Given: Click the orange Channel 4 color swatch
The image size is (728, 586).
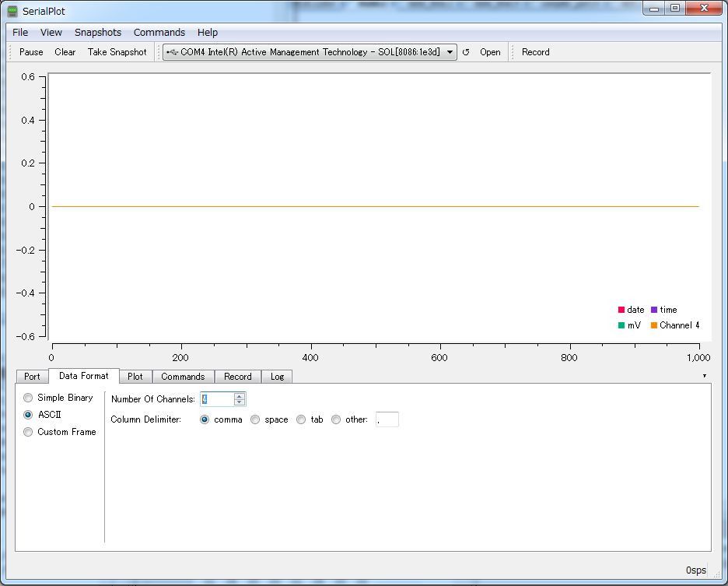Looking at the screenshot, I should pos(656,326).
